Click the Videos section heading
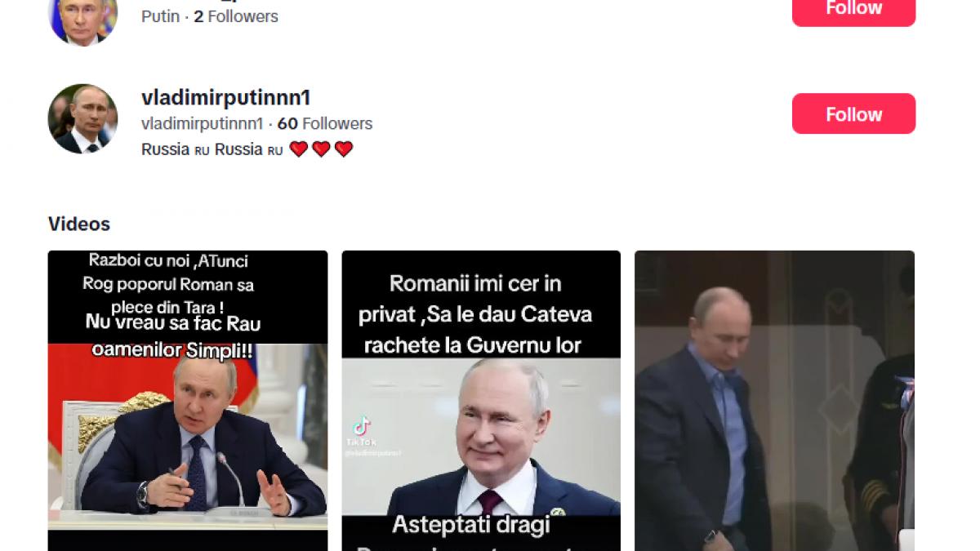 tap(79, 224)
